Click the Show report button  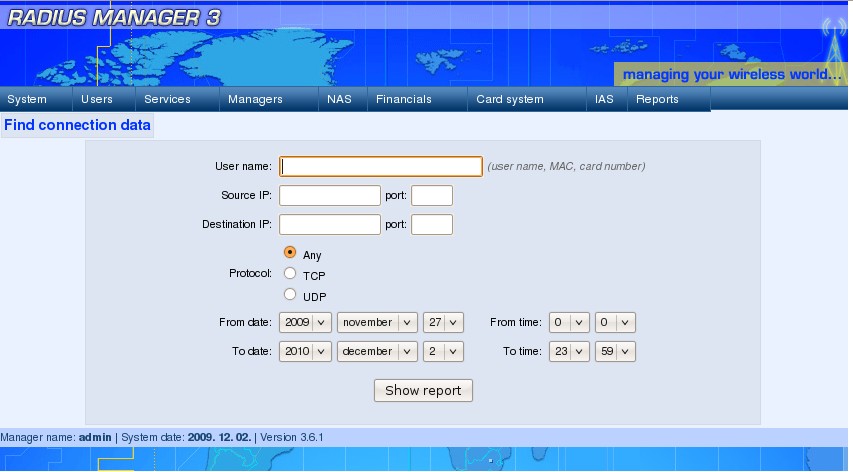click(x=423, y=390)
